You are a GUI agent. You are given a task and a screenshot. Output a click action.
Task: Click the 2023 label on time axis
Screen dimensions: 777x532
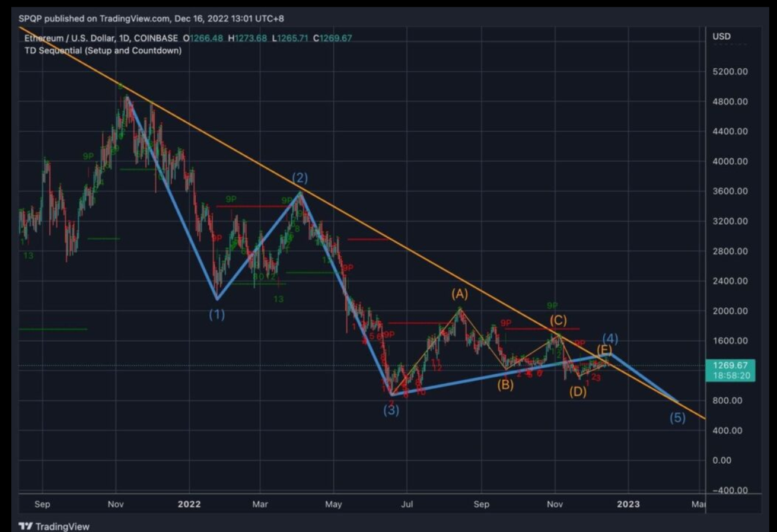(628, 504)
